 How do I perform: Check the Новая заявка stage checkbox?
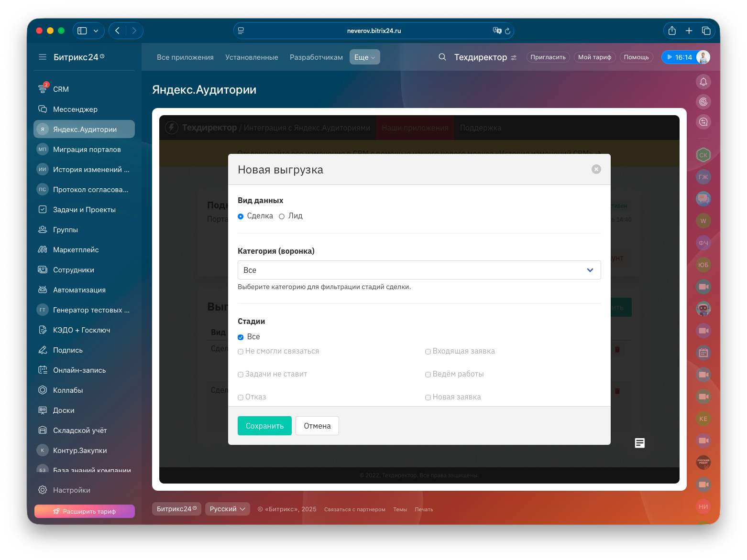428,398
